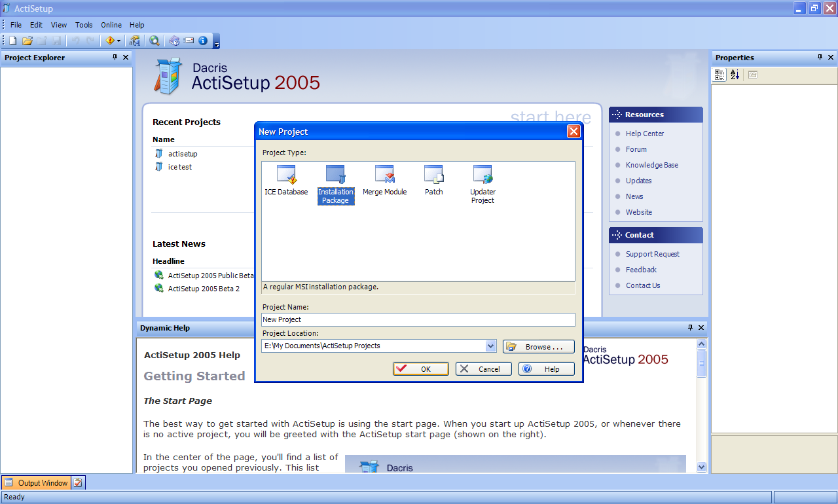Toggle Alphabetical sort in Properties

point(735,75)
